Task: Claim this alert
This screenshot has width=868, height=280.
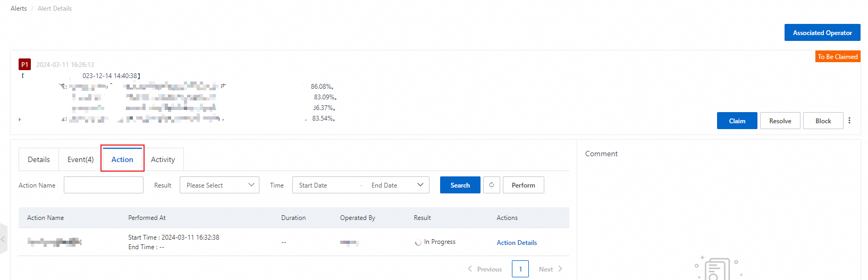Action: 737,121
